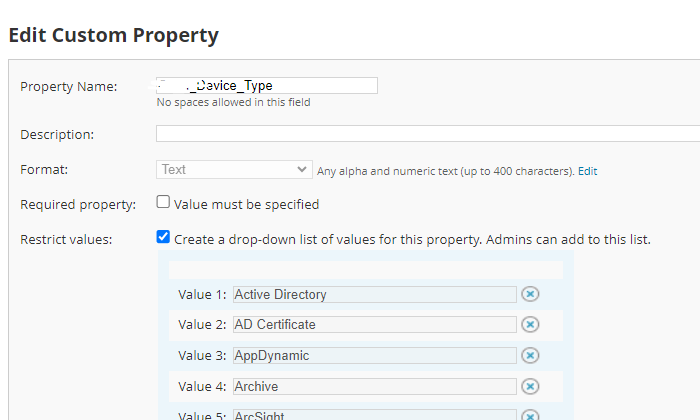Viewport: 700px width, 420px height.
Task: Click into the Value 2 AD Certificate field
Action: point(374,324)
